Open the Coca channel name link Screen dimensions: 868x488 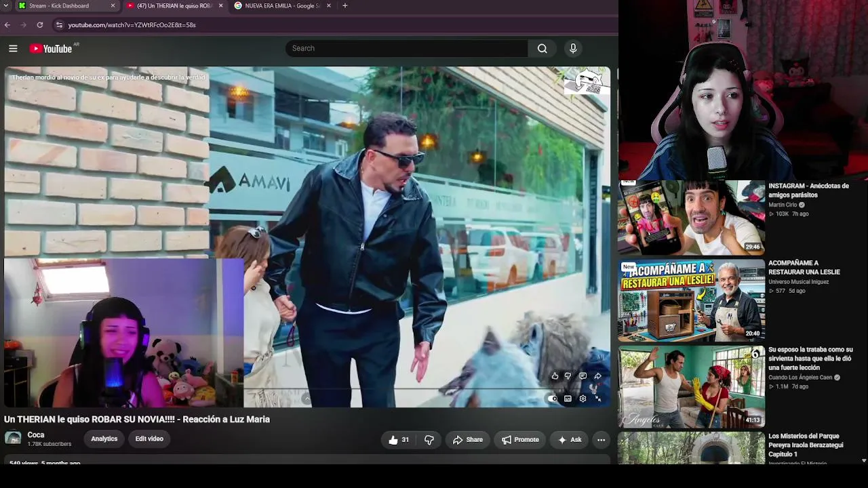(36, 435)
